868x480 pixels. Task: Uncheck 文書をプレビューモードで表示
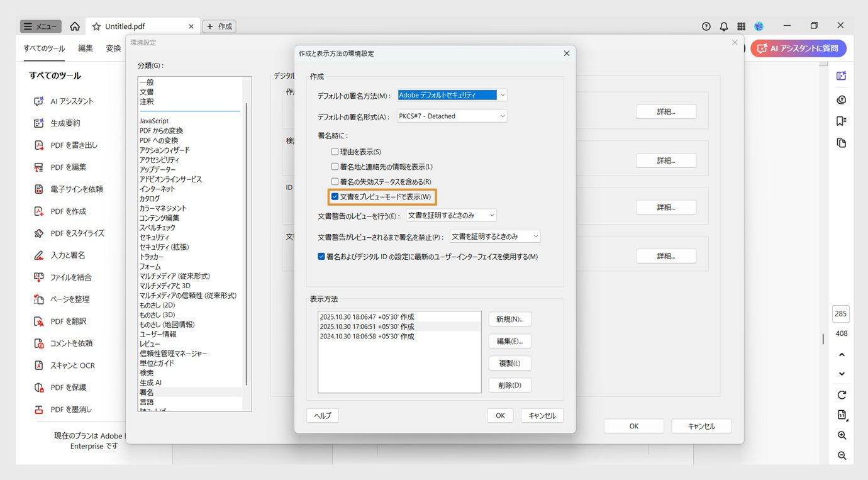334,196
